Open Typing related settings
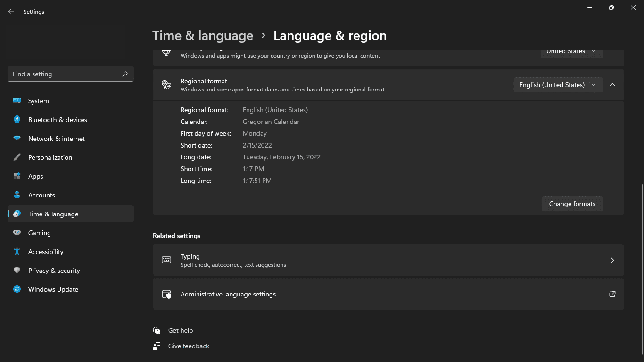The image size is (644, 362). (388, 260)
